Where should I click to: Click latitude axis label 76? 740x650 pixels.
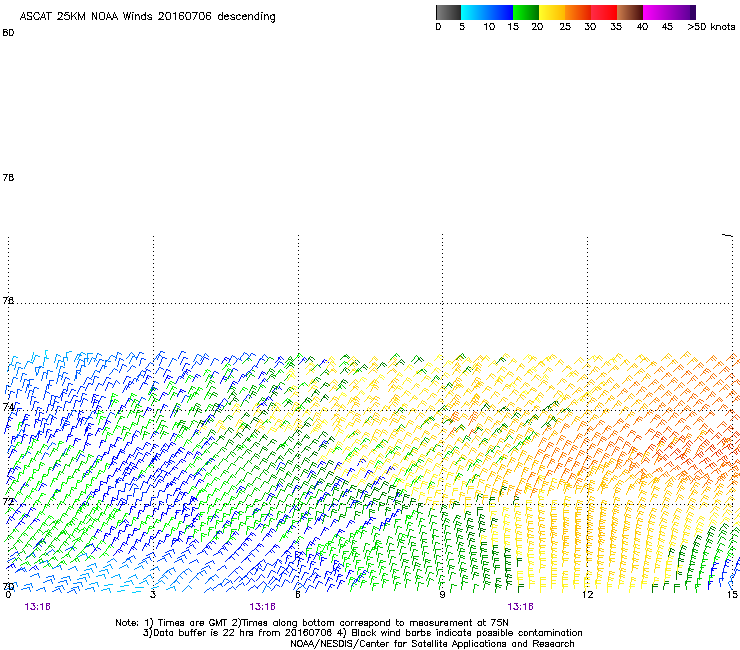point(8,300)
